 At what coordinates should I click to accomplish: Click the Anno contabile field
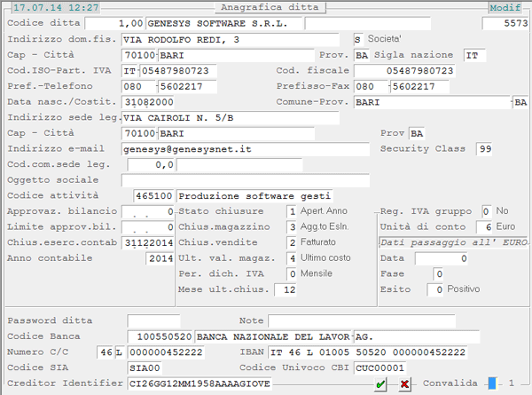point(160,258)
